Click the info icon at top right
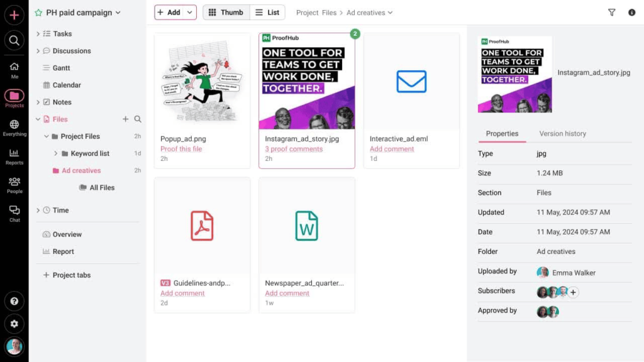The width and height of the screenshot is (644, 362). (631, 13)
